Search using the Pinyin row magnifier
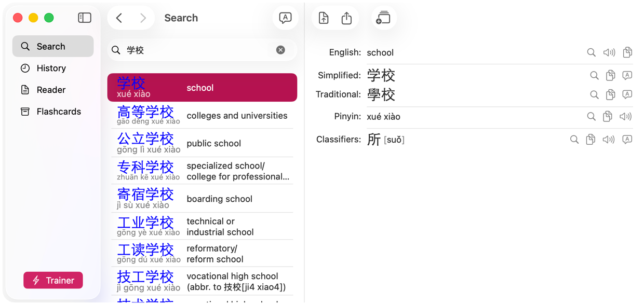This screenshot has height=305, width=644. click(x=591, y=117)
